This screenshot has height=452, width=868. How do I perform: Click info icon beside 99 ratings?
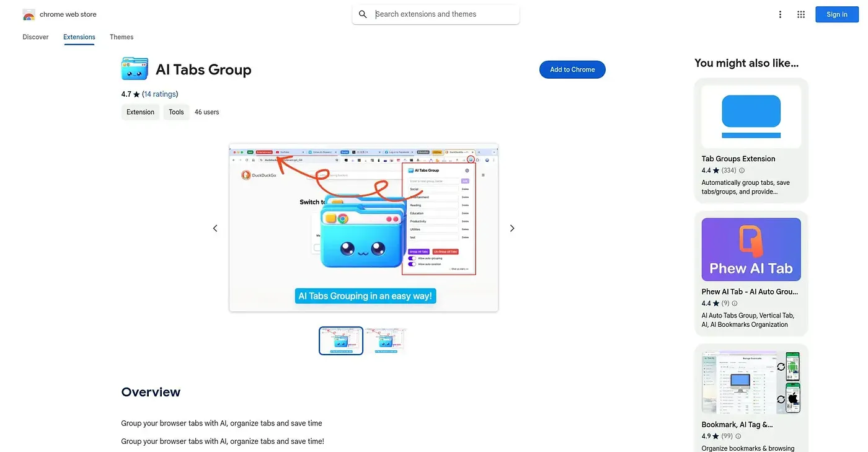(738, 436)
